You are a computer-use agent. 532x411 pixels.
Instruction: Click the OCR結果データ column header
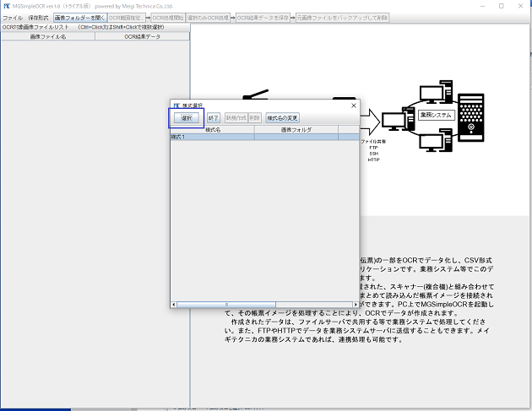pyautogui.click(x=142, y=36)
